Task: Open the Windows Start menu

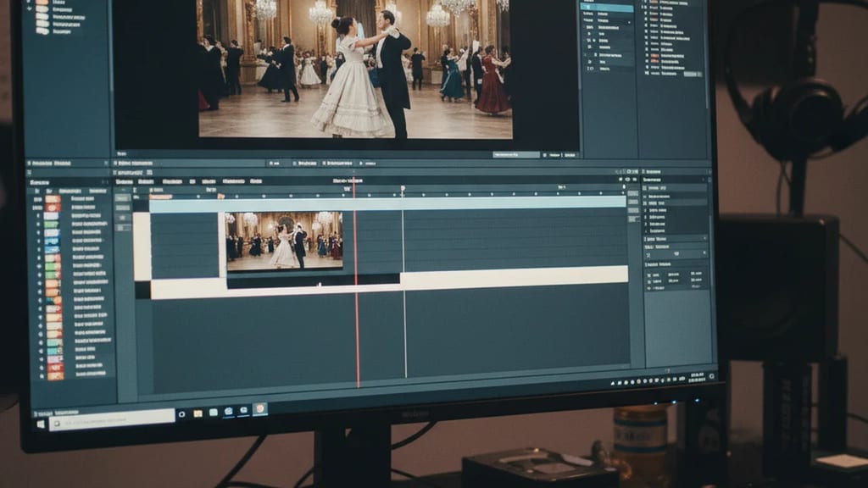Action: [41, 424]
